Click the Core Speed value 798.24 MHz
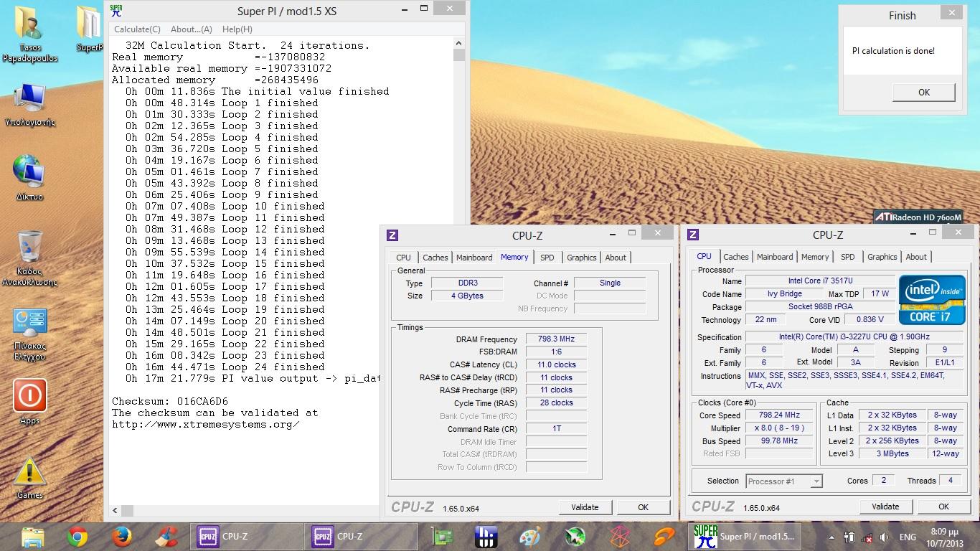The height and width of the screenshot is (551, 980). pos(779,415)
